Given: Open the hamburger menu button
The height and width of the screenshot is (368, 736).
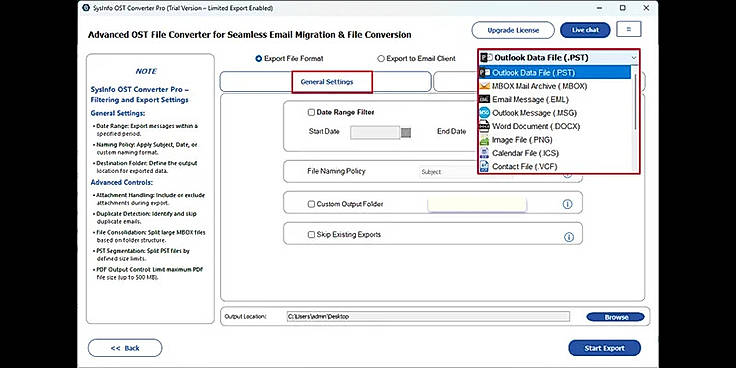Looking at the screenshot, I should pos(629,30).
